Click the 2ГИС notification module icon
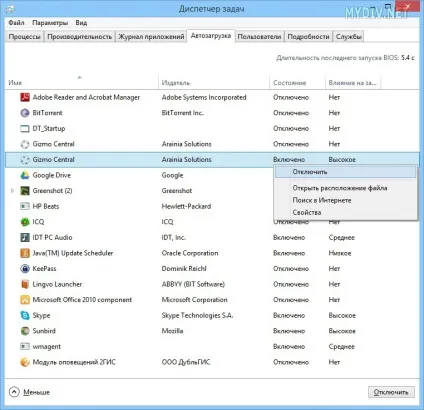Viewport: 424px width, 410px height. coord(25,362)
